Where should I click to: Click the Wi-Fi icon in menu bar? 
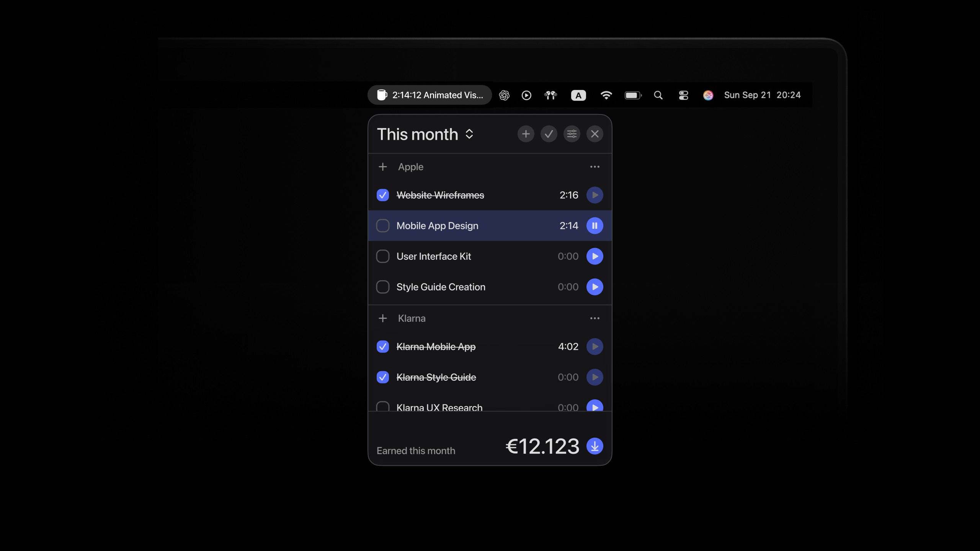pyautogui.click(x=606, y=95)
